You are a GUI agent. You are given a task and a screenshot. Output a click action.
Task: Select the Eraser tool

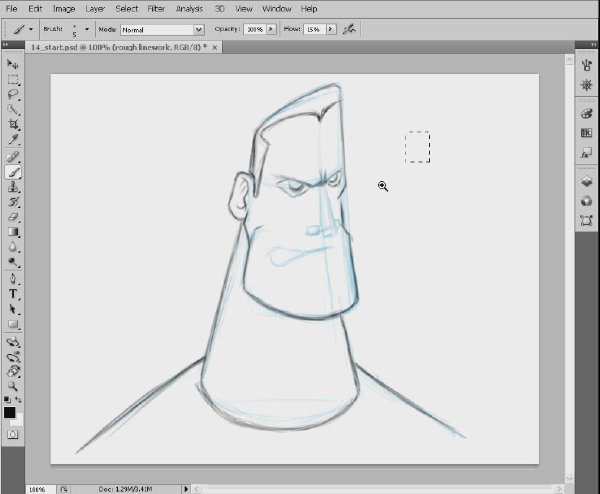pos(13,217)
